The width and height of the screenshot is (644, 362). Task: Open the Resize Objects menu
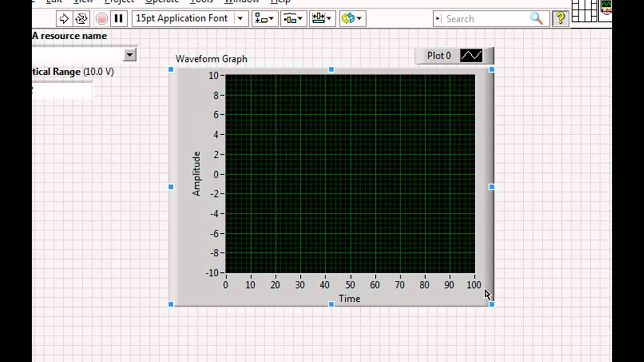321,19
